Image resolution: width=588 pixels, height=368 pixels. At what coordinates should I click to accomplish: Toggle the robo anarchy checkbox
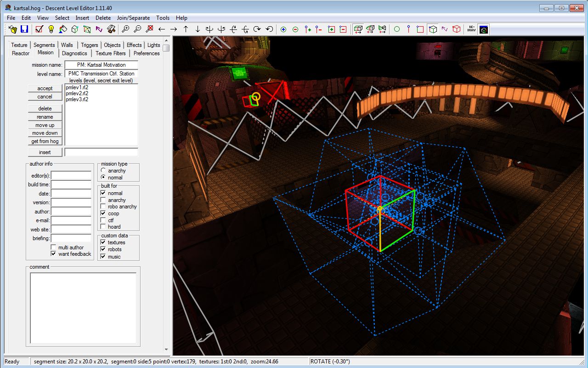(103, 207)
